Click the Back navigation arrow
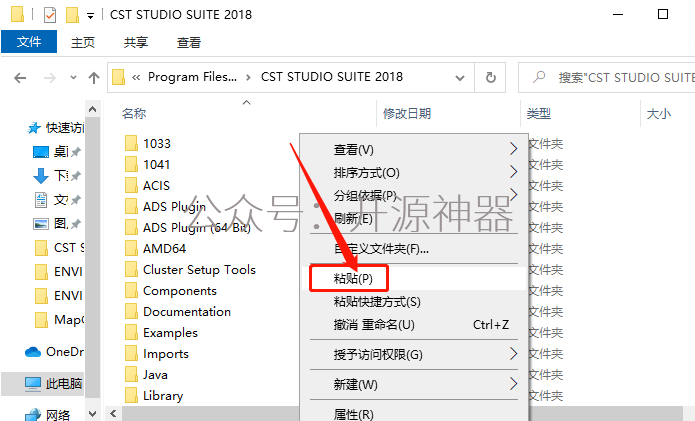 point(20,78)
